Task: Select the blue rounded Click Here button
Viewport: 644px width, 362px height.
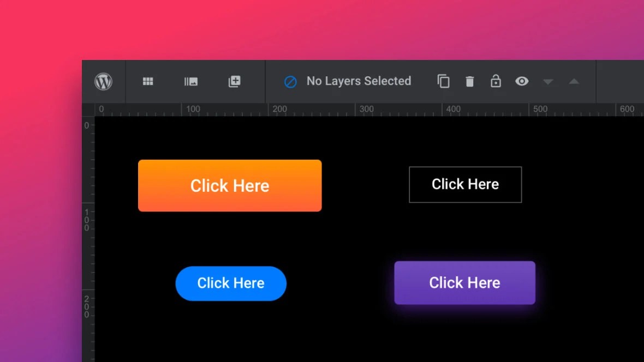Action: [231, 283]
